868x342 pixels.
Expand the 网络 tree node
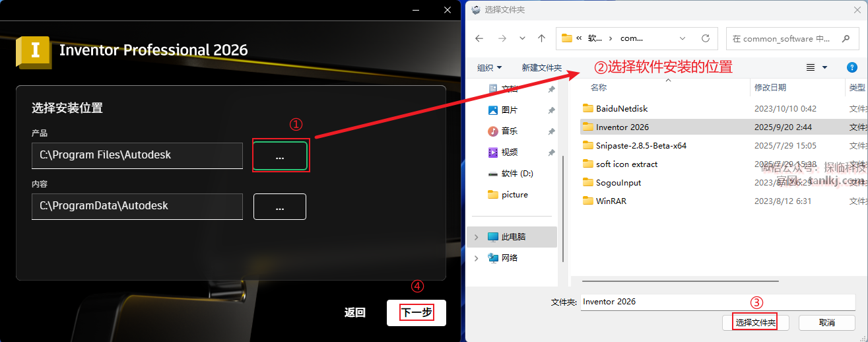click(477, 257)
